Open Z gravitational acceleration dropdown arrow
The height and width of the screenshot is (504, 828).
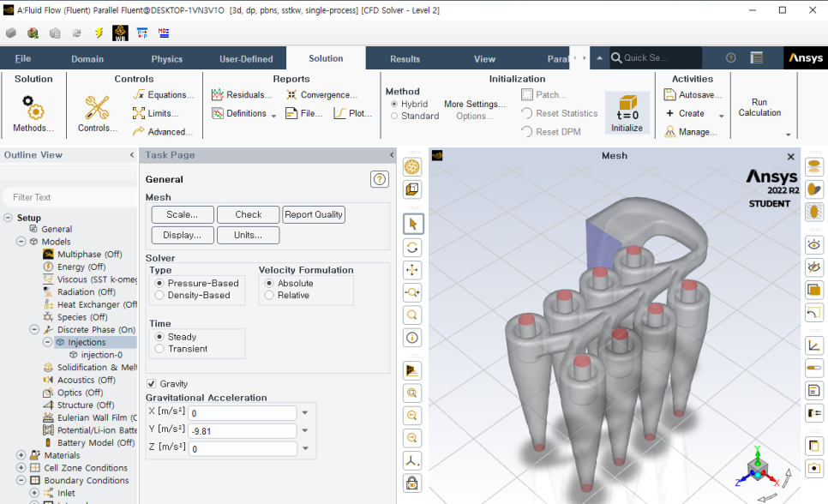[305, 448]
